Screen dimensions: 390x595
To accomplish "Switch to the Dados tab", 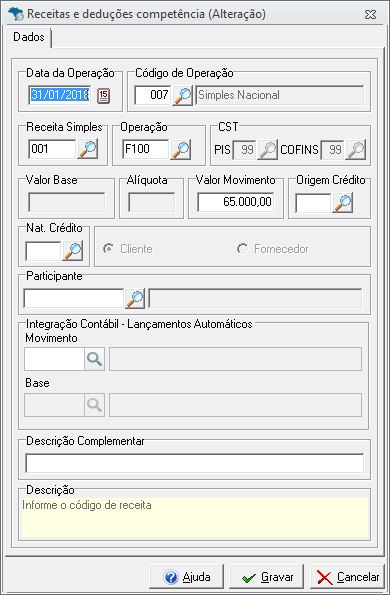I will pos(29,37).
